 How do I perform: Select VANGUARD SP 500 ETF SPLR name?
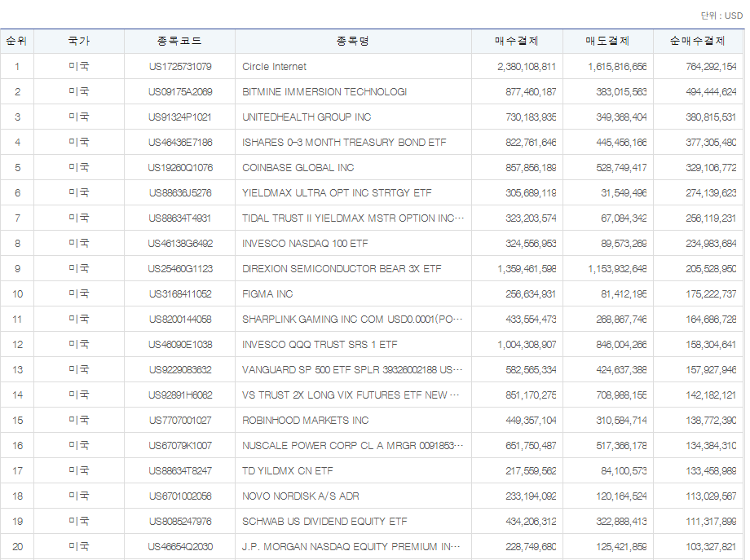click(x=352, y=370)
